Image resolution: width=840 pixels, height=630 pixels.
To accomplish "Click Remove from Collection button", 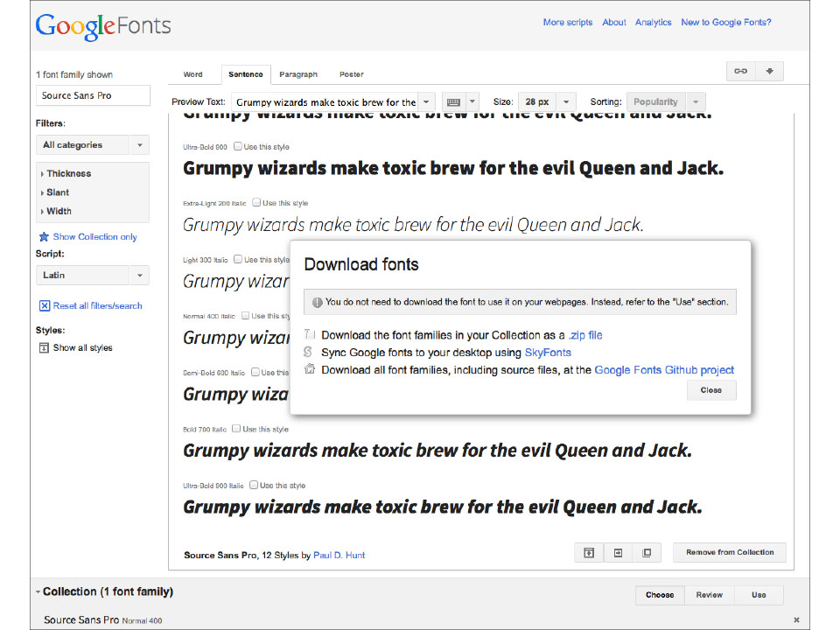I will [730, 552].
